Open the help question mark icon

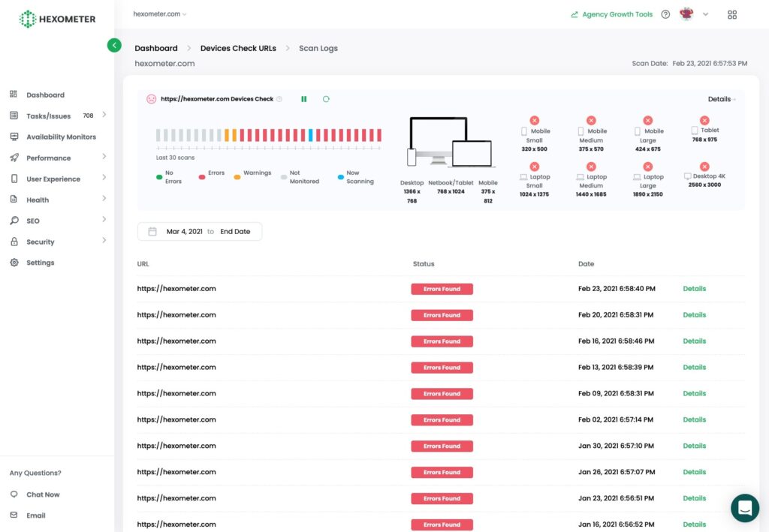pos(665,14)
